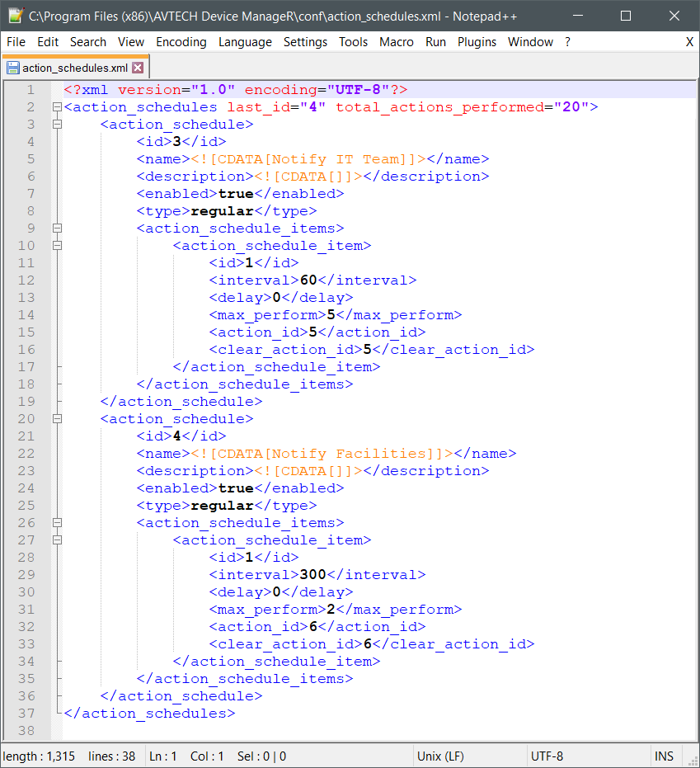Image resolution: width=700 pixels, height=768 pixels.
Task: Close the action_schedules.xml tab with its red X
Action: tap(138, 68)
